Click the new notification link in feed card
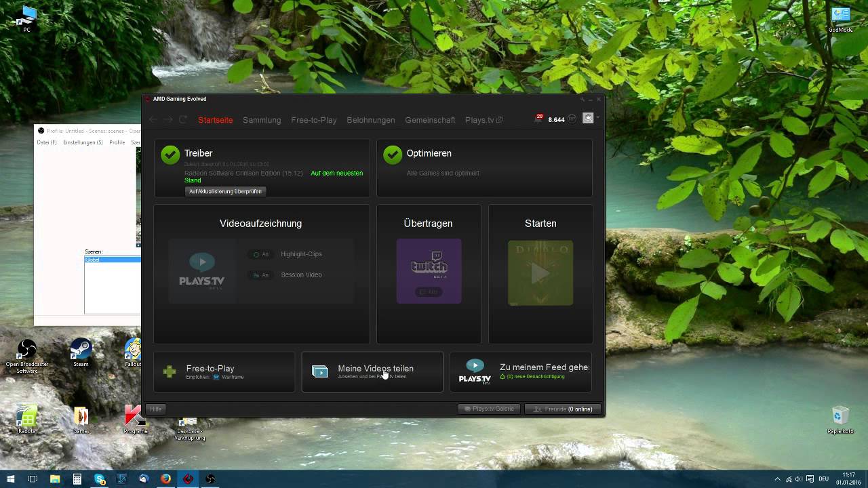868x488 pixels. tap(532, 376)
